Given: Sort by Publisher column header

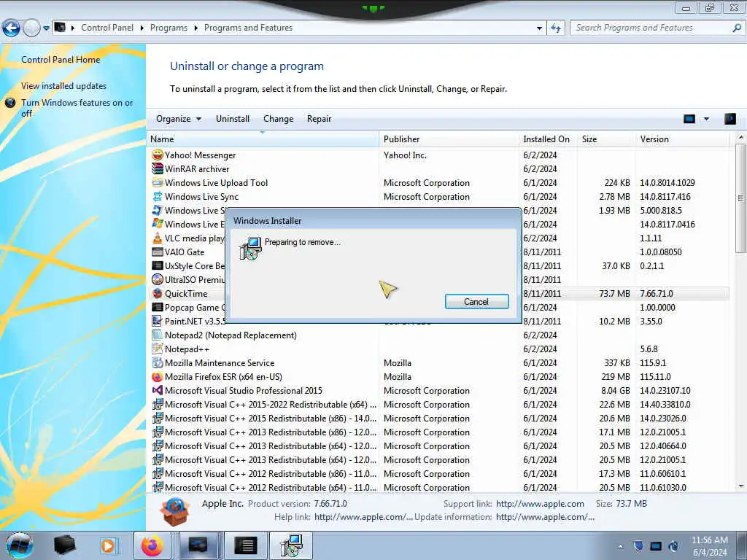Looking at the screenshot, I should [449, 139].
